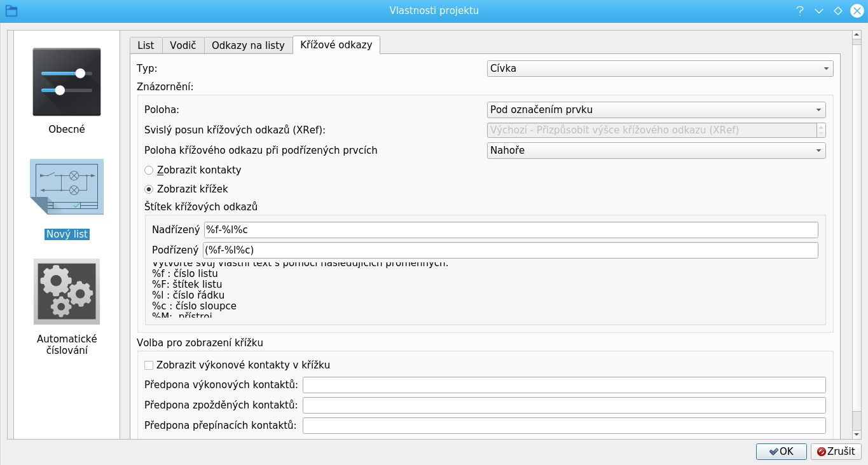Open the Obecné settings category icon
This screenshot has width=868, height=465.
point(67,82)
